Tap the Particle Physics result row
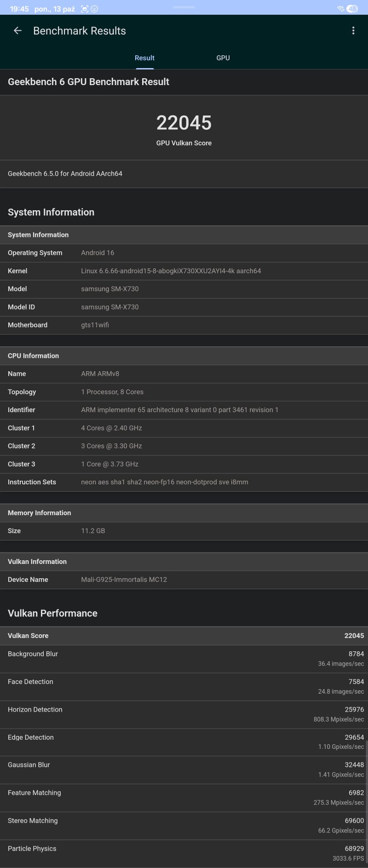 tap(184, 853)
